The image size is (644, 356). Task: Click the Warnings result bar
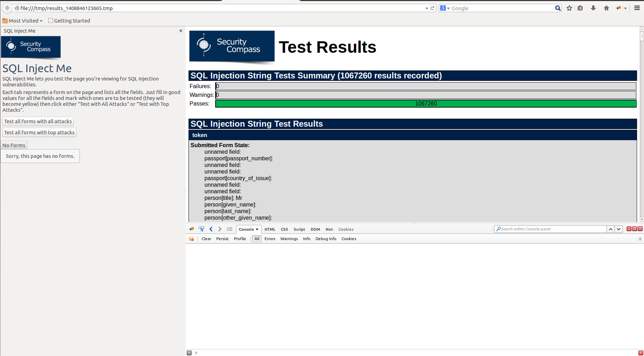click(x=426, y=95)
